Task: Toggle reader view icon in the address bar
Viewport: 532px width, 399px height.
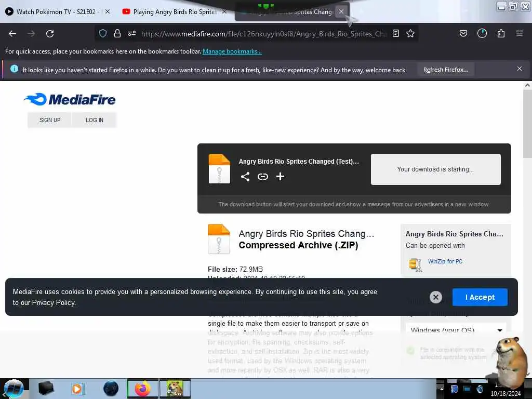Action: click(x=395, y=33)
